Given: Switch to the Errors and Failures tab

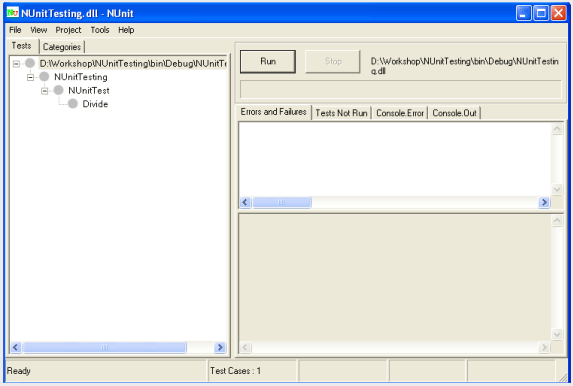Looking at the screenshot, I should [273, 112].
